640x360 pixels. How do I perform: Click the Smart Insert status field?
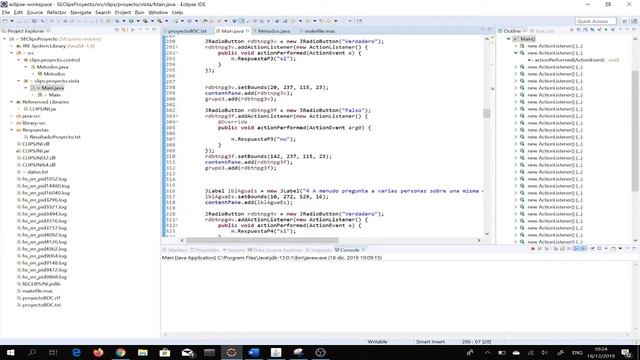[430, 342]
